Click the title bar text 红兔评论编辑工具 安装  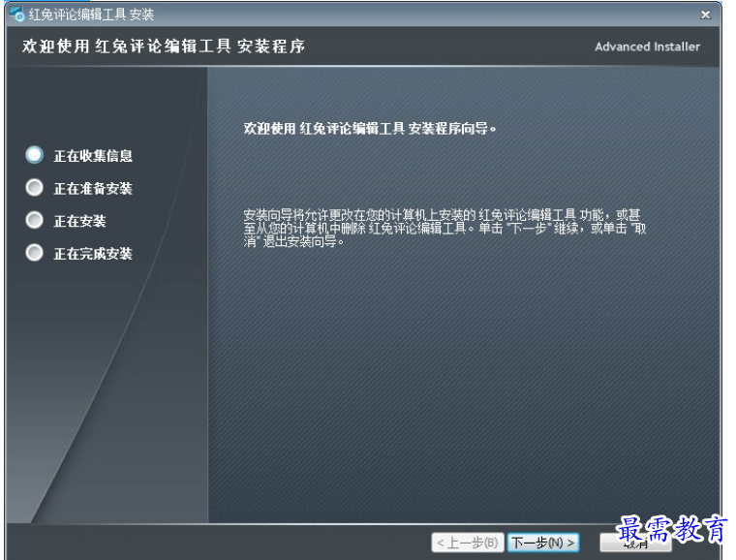(x=91, y=16)
